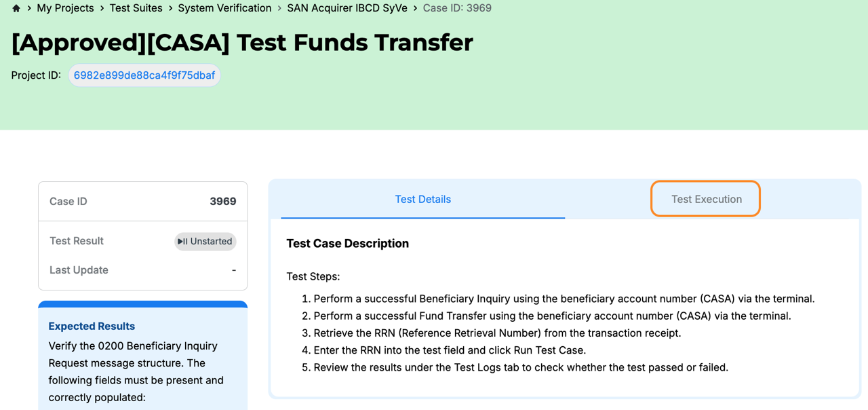Click the chevron right after My Projects

[101, 7]
